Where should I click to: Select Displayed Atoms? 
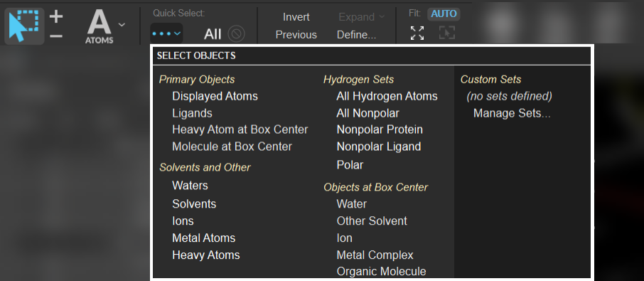point(215,96)
